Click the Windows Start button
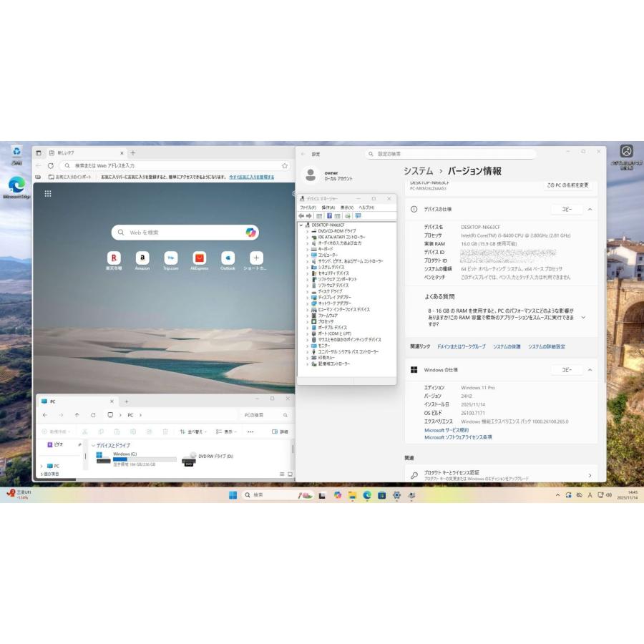This screenshot has height=644, width=644. [233, 495]
